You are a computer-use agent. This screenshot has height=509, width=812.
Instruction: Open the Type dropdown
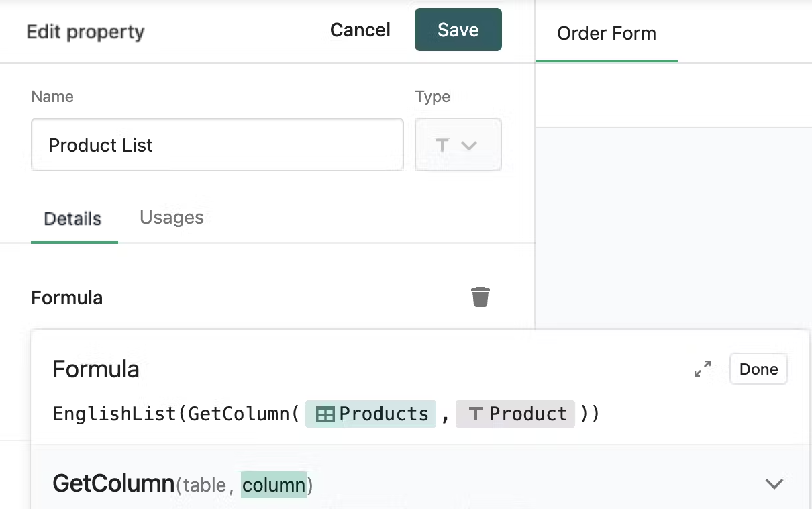click(x=458, y=145)
